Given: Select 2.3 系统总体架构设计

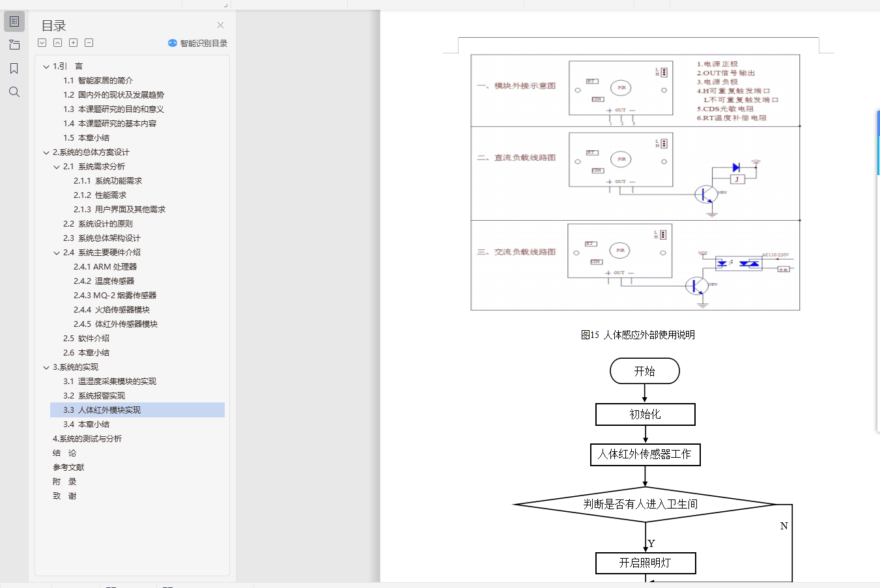Looking at the screenshot, I should pyautogui.click(x=102, y=238).
